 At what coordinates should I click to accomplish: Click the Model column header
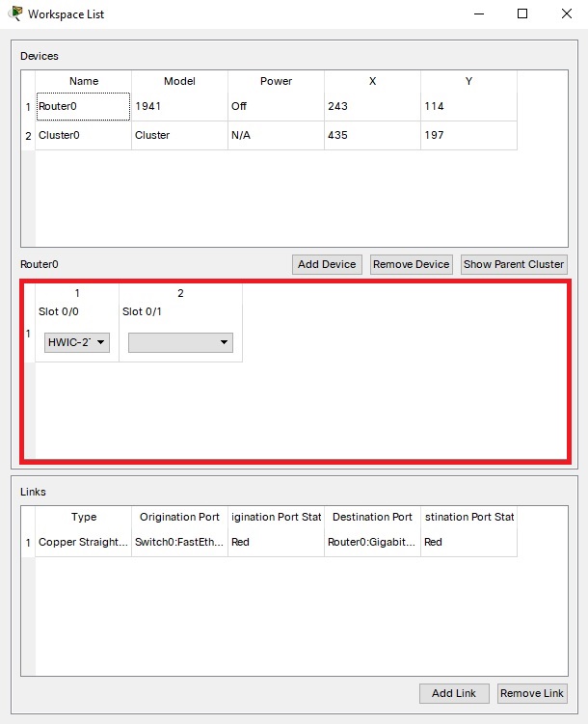pyautogui.click(x=179, y=81)
